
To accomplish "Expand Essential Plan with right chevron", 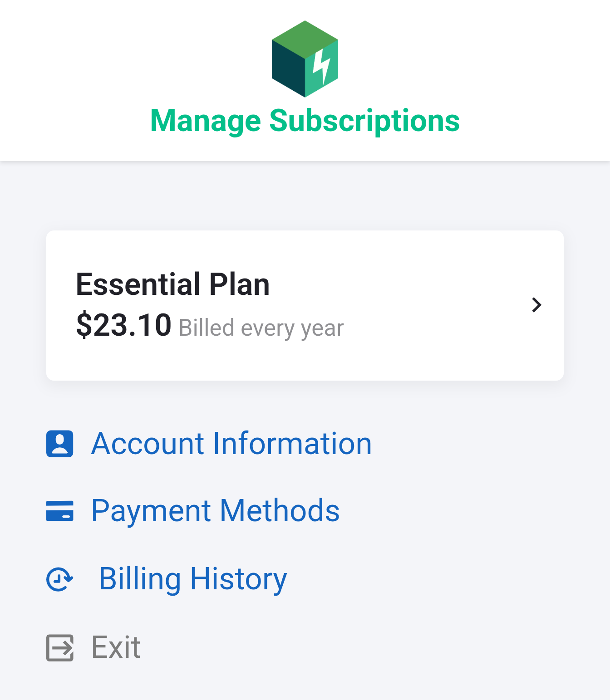I will 536,305.
